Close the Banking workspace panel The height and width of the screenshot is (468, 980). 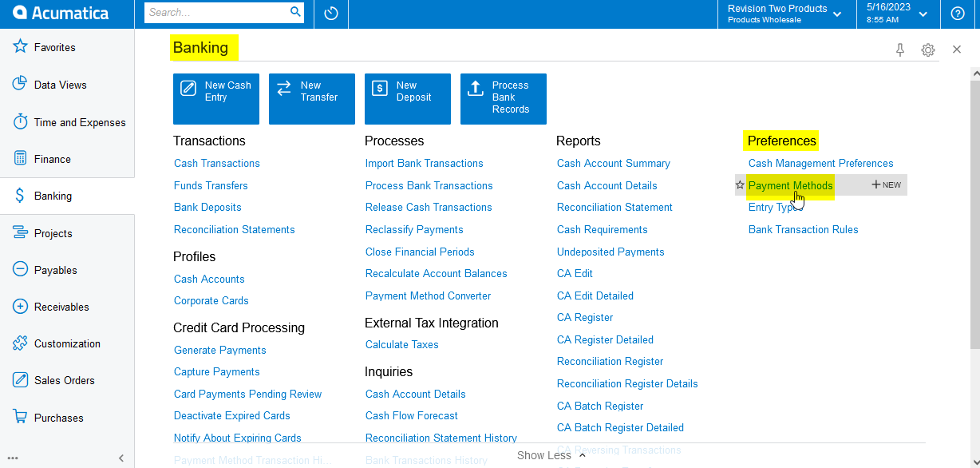tap(957, 50)
